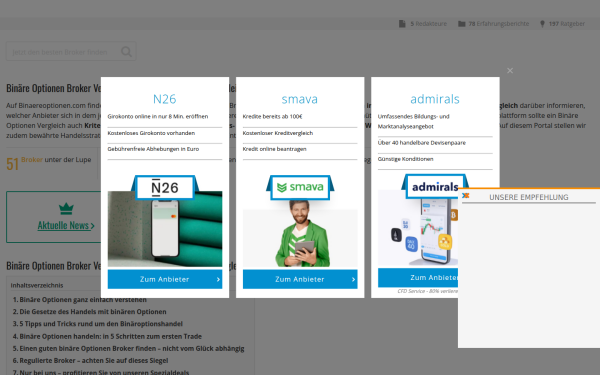Screen dimensions: 600x375
Task: Click the Redakteure document icon
Action: (402, 24)
